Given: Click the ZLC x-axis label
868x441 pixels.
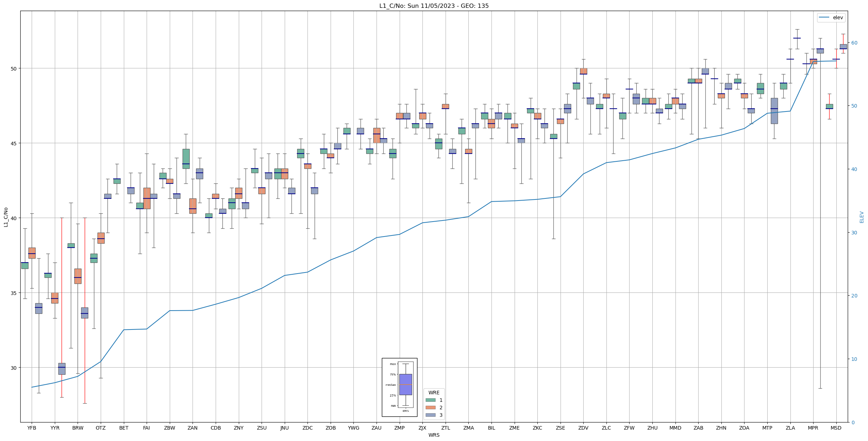Looking at the screenshot, I should click(606, 428).
